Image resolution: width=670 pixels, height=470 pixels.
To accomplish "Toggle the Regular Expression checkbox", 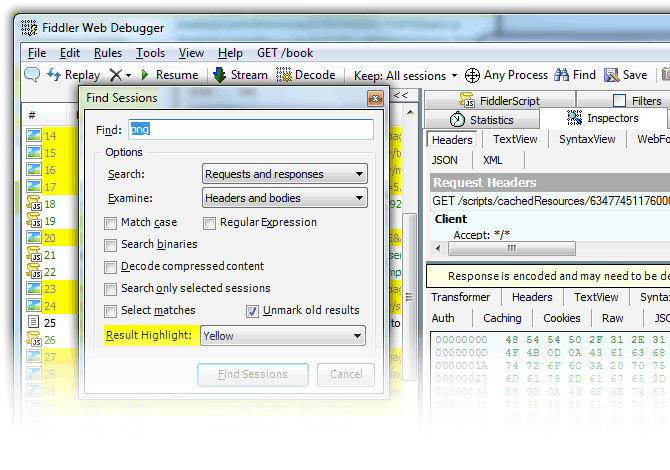I will click(210, 223).
